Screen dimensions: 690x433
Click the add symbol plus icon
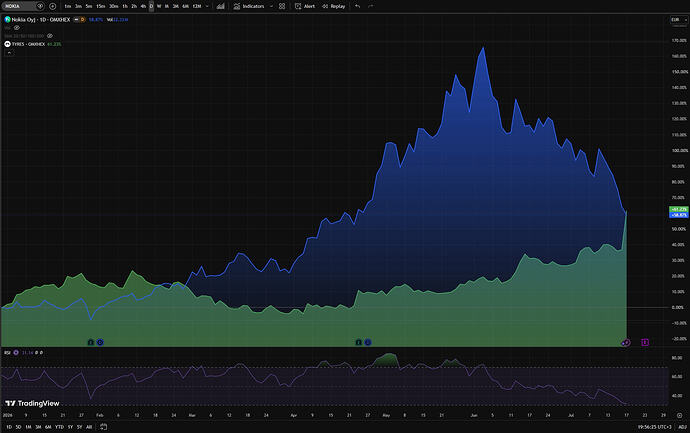(x=52, y=6)
